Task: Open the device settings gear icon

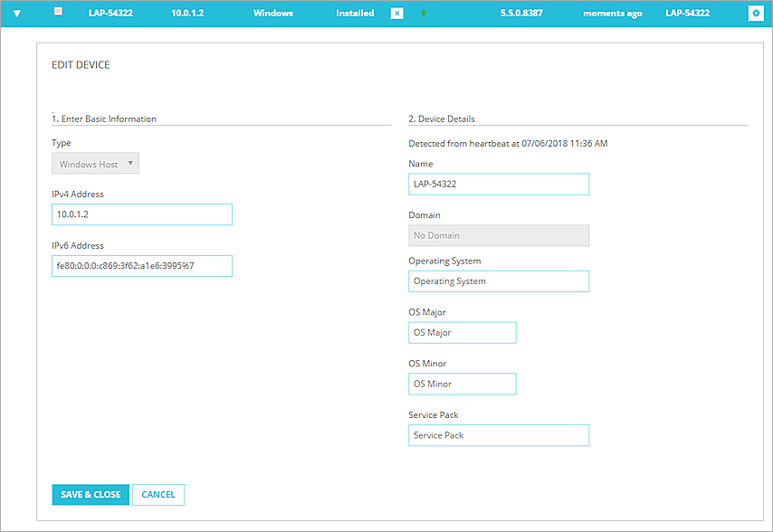Action: (x=756, y=14)
